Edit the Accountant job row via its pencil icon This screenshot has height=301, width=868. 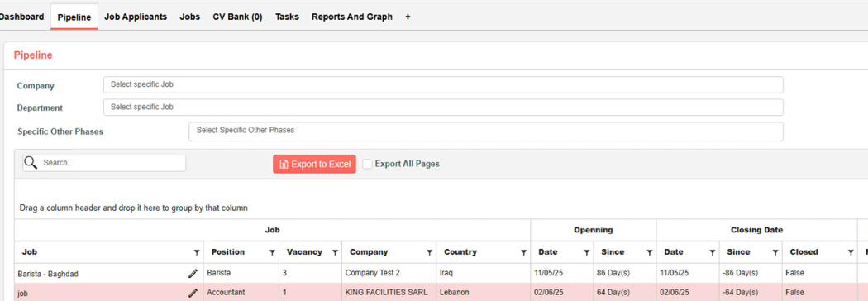(x=193, y=293)
